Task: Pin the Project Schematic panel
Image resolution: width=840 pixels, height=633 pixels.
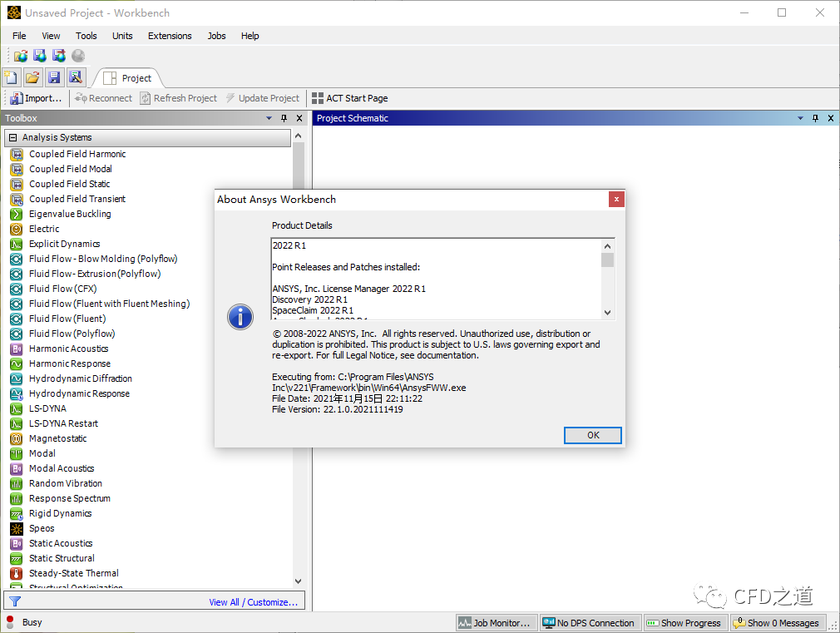Action: (x=815, y=118)
